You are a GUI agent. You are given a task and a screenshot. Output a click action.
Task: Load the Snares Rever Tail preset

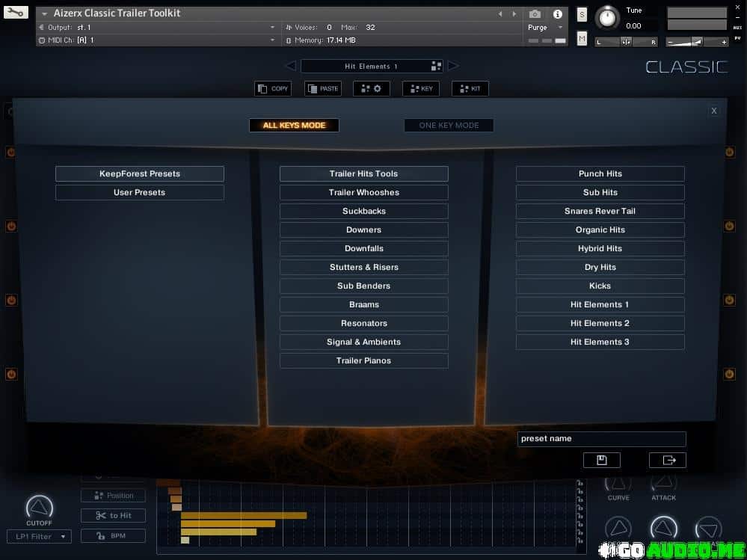(600, 211)
